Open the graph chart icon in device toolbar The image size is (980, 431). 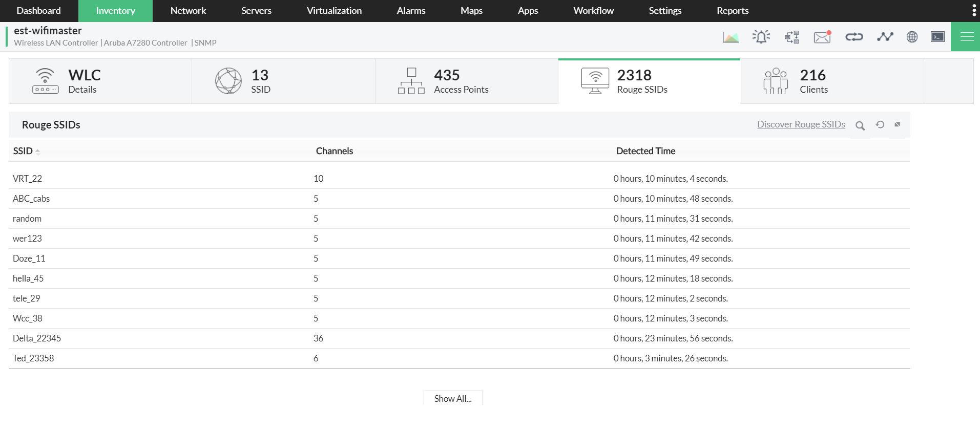pyautogui.click(x=731, y=37)
